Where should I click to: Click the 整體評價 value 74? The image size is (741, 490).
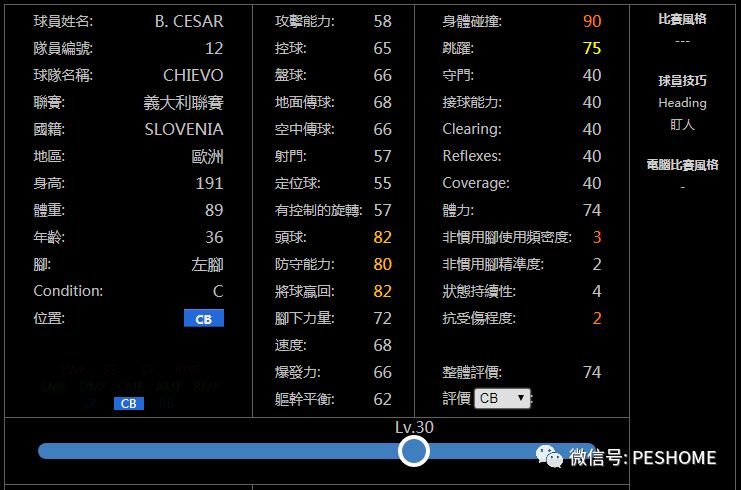pos(592,372)
